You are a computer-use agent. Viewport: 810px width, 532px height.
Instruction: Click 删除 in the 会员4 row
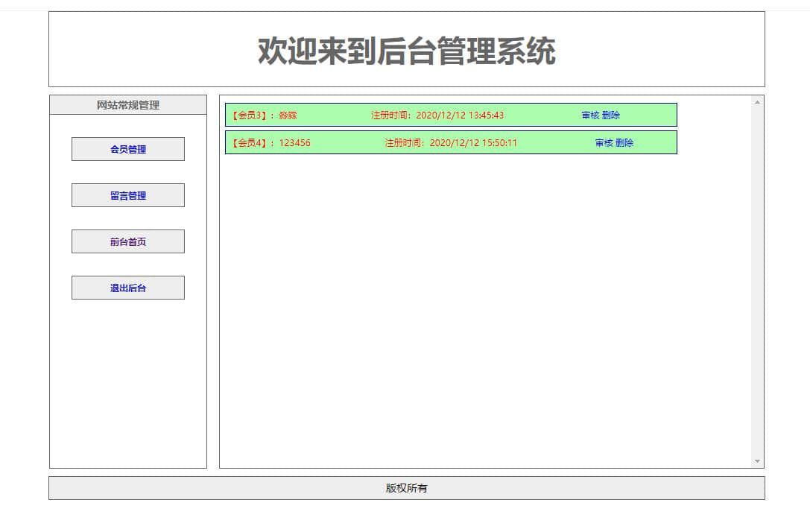tap(624, 143)
